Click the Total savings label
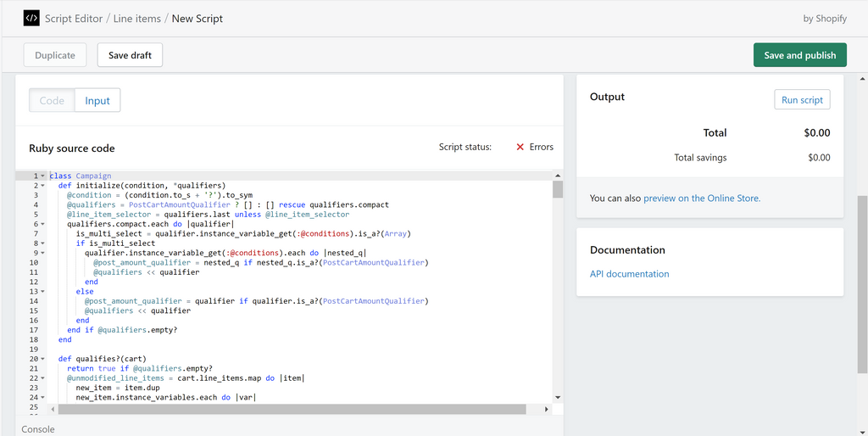Viewport: 868px width, 436px height. pyautogui.click(x=700, y=158)
